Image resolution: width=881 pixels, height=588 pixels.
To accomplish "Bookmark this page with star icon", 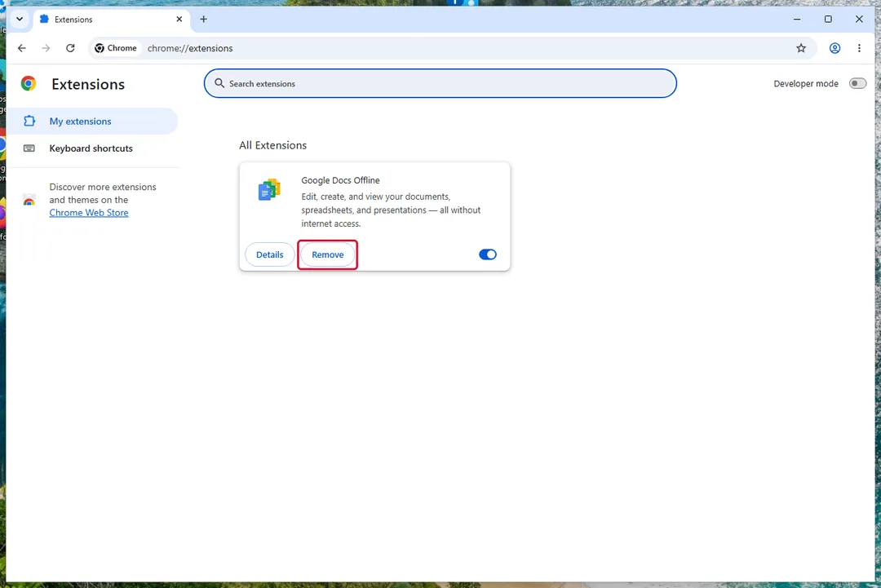I will (801, 48).
